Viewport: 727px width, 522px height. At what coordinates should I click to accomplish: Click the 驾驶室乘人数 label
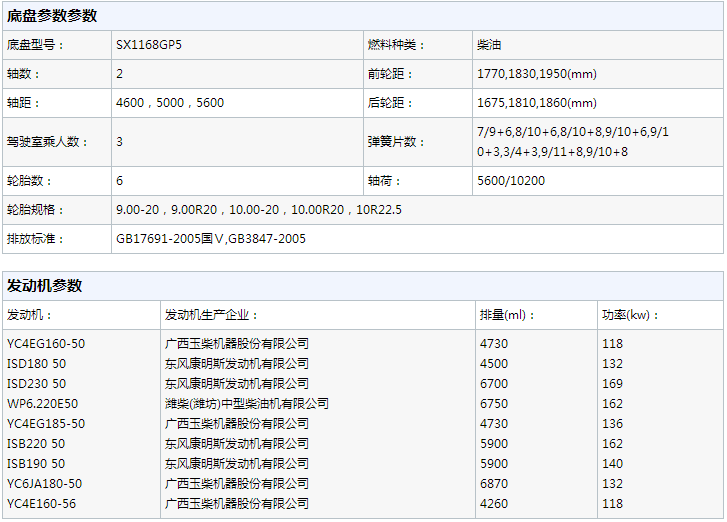pyautogui.click(x=47, y=141)
